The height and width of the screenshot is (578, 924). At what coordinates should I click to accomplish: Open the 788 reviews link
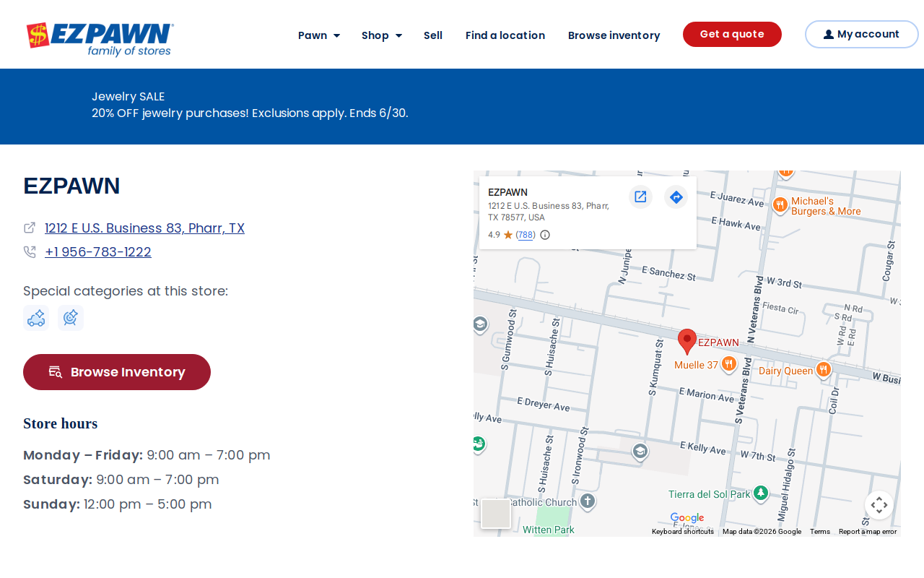click(526, 235)
